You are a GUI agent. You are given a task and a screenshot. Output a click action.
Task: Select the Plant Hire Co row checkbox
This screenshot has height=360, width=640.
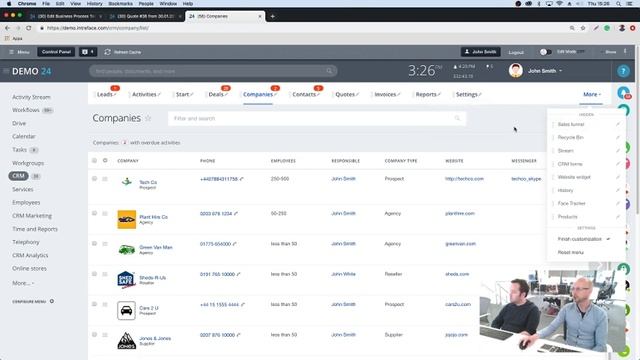click(x=94, y=213)
